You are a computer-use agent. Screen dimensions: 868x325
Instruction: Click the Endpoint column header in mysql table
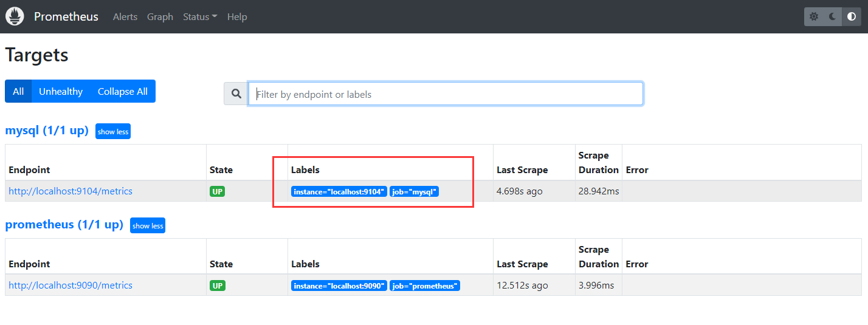point(29,170)
